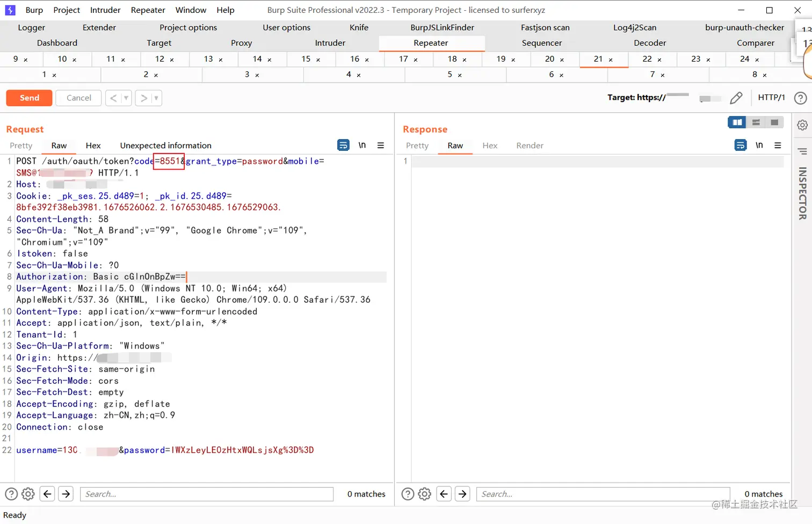Click the Inspector lines icon
The width and height of the screenshot is (812, 524).
pos(802,151)
